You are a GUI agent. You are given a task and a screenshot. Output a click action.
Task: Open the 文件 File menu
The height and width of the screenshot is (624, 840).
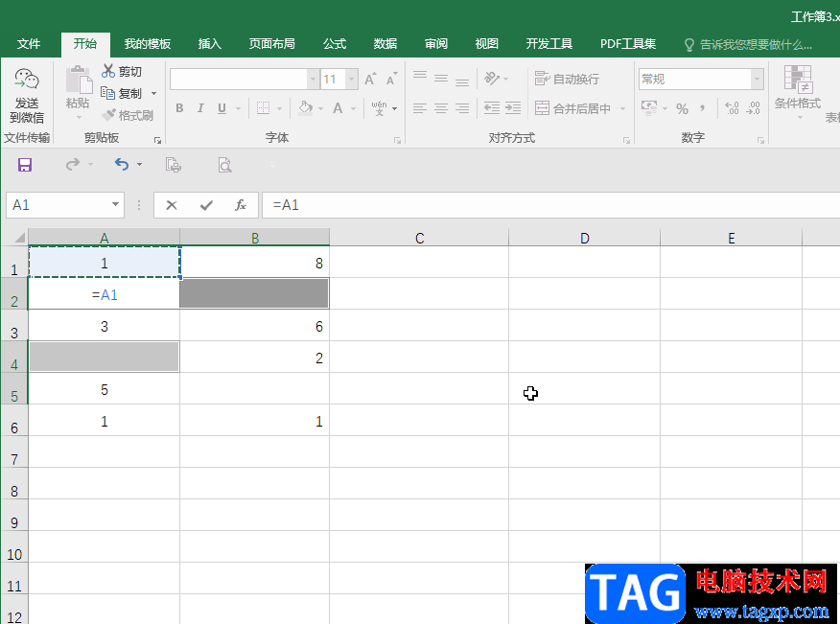coord(29,44)
